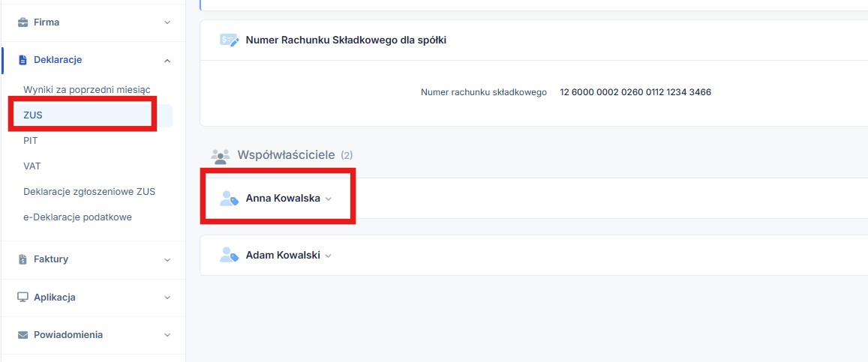This screenshot has height=362, width=868.
Task: Expand Anna Kowalska details chevron
Action: pos(328,199)
